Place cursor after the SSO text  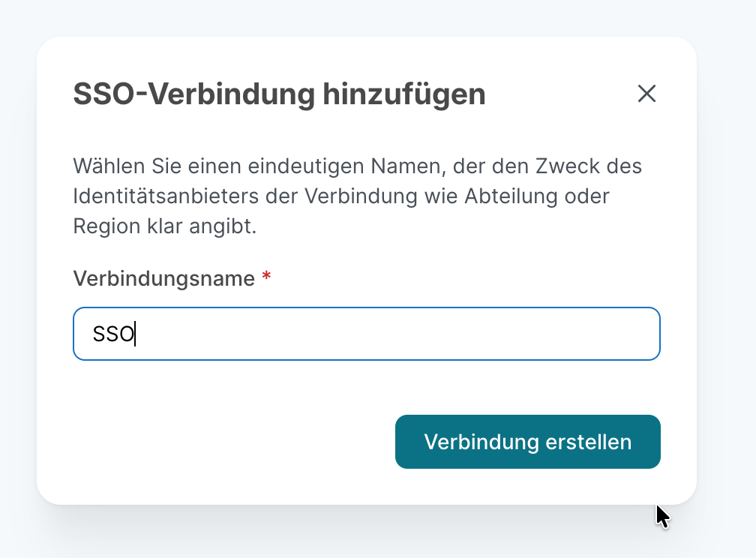click(139, 333)
